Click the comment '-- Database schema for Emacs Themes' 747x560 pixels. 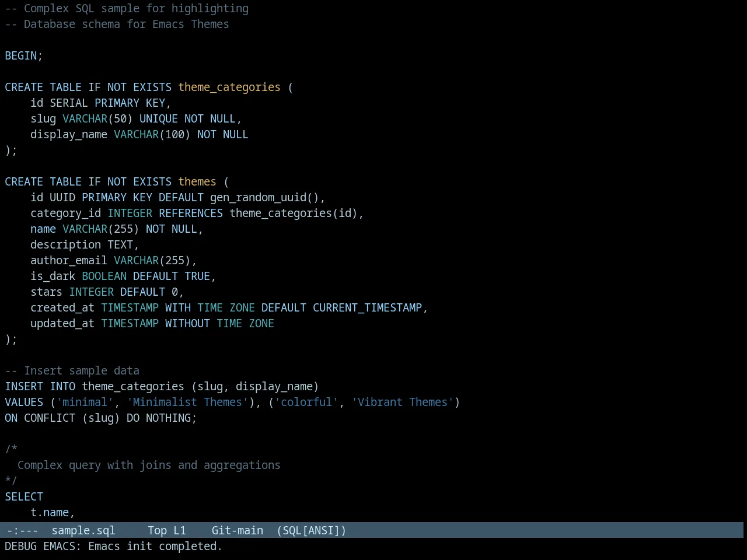pos(117,24)
